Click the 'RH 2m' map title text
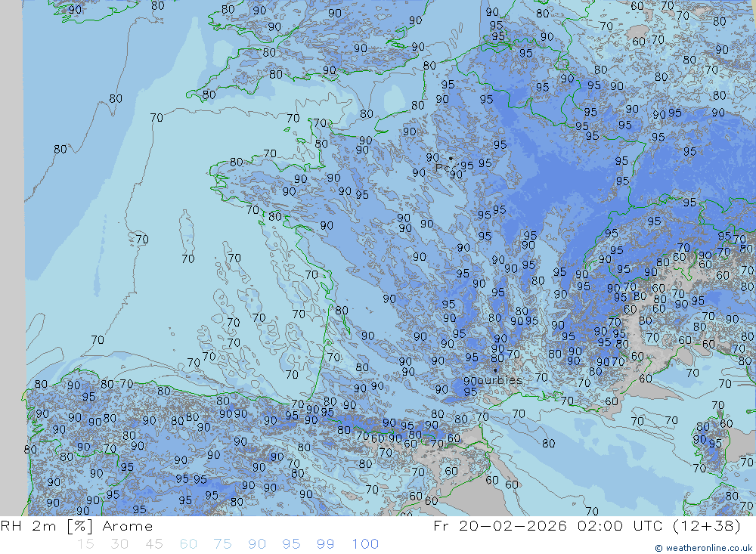This screenshot has width=756, height=554. click(x=29, y=525)
